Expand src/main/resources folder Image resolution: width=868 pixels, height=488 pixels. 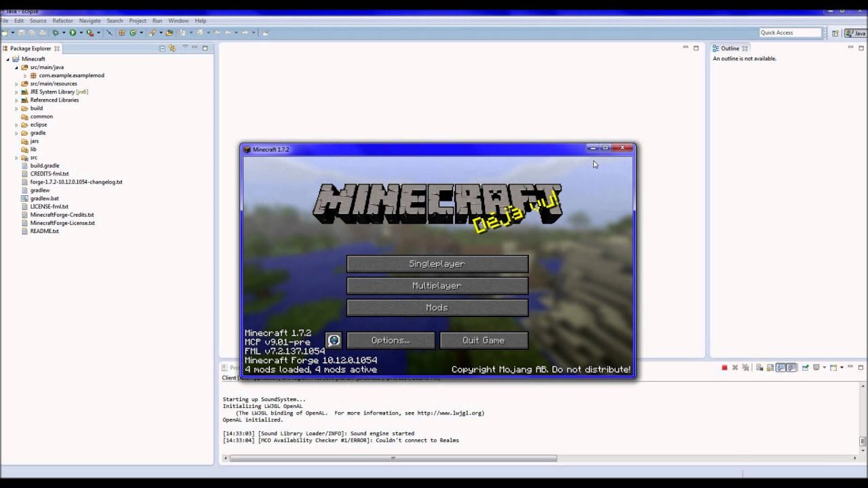click(16, 83)
